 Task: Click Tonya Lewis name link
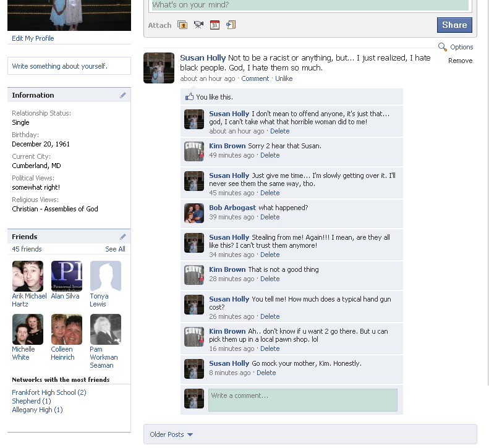[99, 300]
